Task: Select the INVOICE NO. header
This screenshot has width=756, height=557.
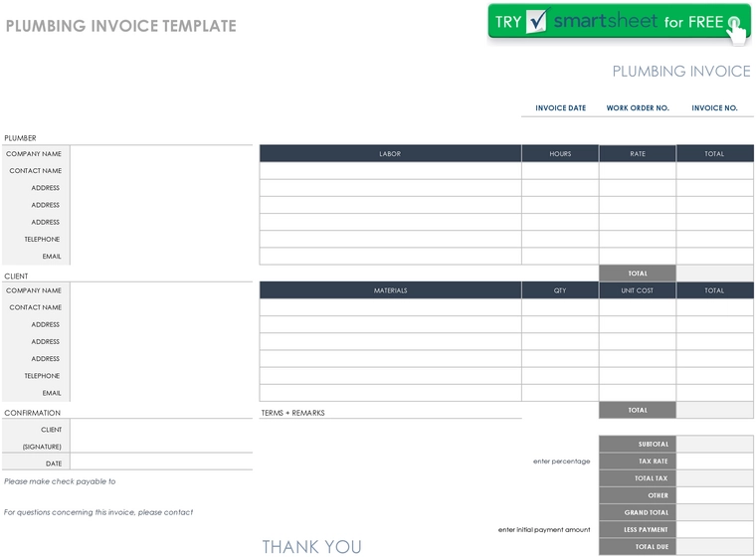Action: coord(714,108)
